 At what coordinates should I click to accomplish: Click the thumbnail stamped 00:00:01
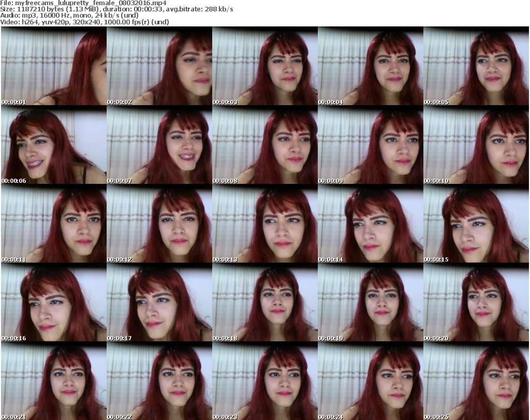click(53, 66)
